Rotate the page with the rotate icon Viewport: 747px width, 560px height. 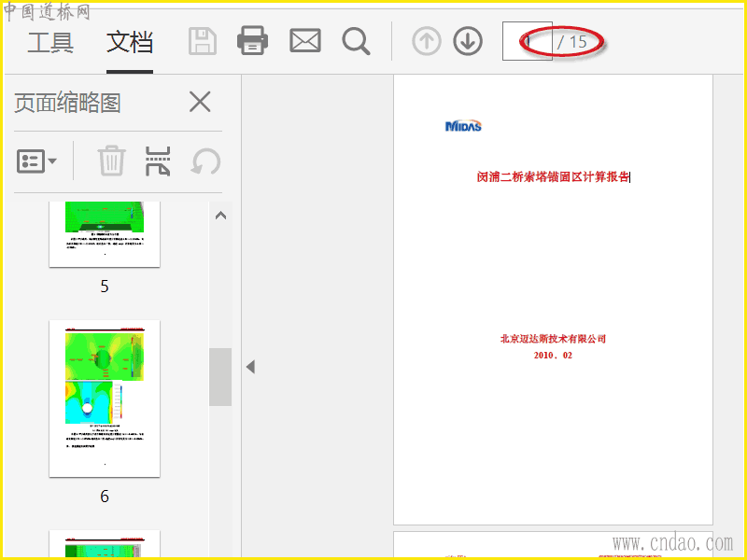pyautogui.click(x=205, y=161)
